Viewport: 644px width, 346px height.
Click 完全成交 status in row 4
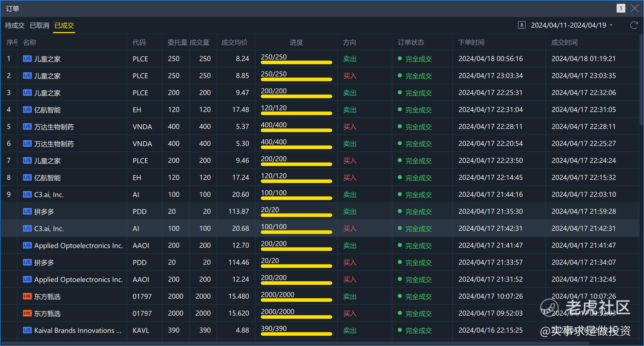pyautogui.click(x=418, y=110)
